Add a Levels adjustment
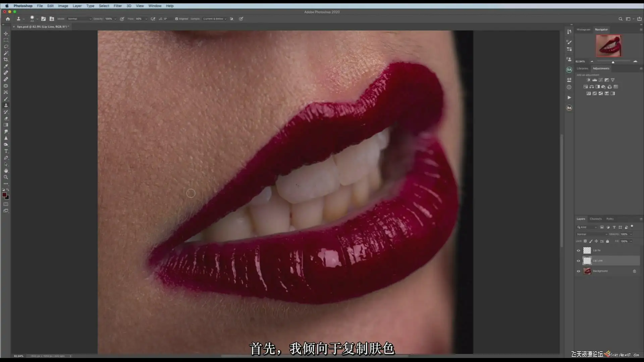The image size is (644, 362). 595,80
